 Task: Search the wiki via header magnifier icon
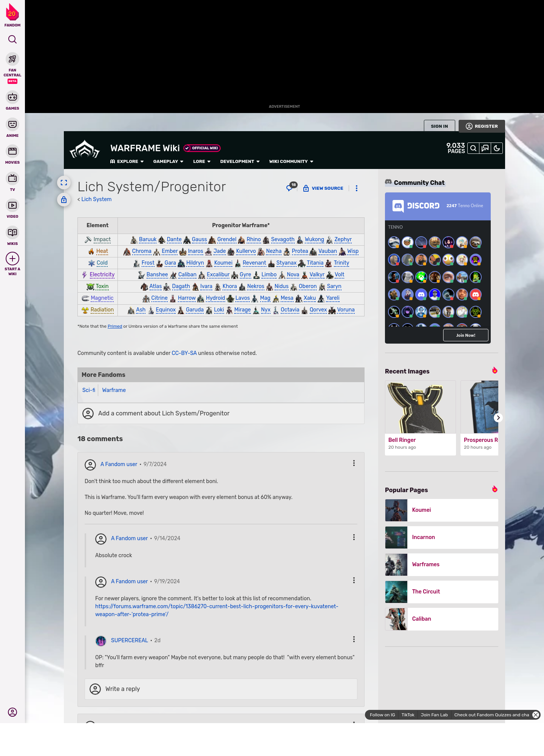473,148
